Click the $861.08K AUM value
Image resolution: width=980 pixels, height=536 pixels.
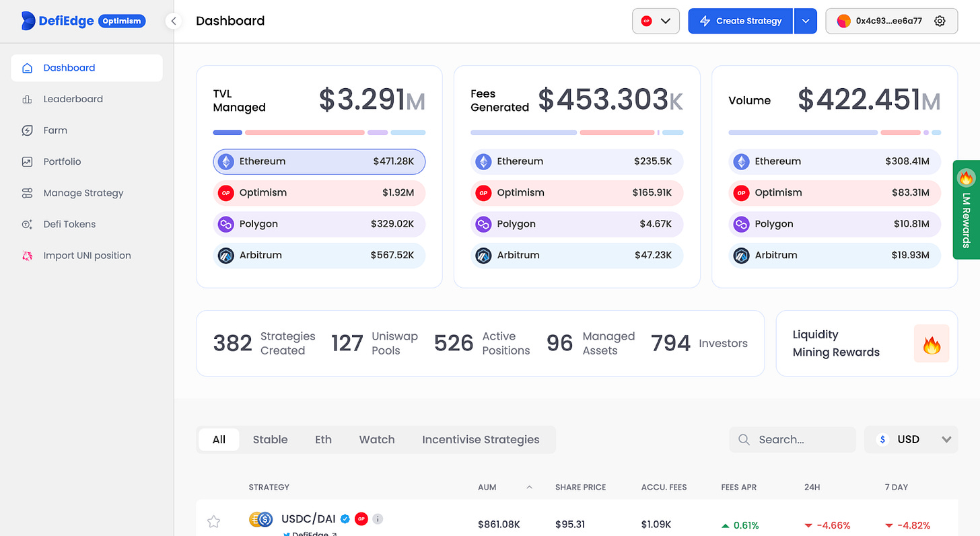click(499, 525)
